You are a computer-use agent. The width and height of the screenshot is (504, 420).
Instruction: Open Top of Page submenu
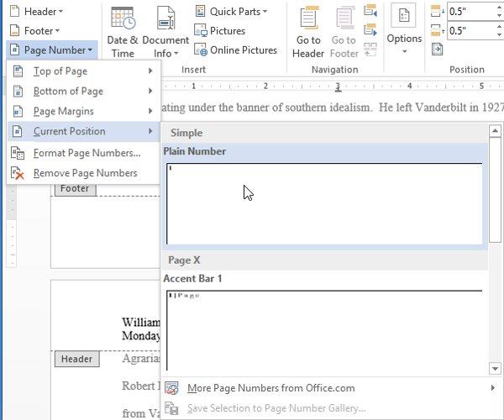tap(83, 71)
